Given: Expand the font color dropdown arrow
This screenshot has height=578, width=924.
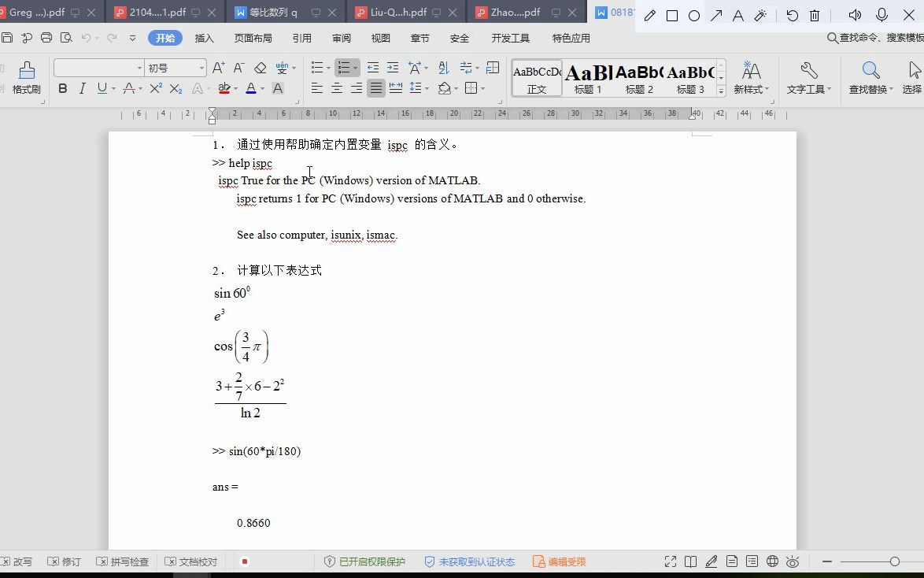Looking at the screenshot, I should tap(261, 89).
